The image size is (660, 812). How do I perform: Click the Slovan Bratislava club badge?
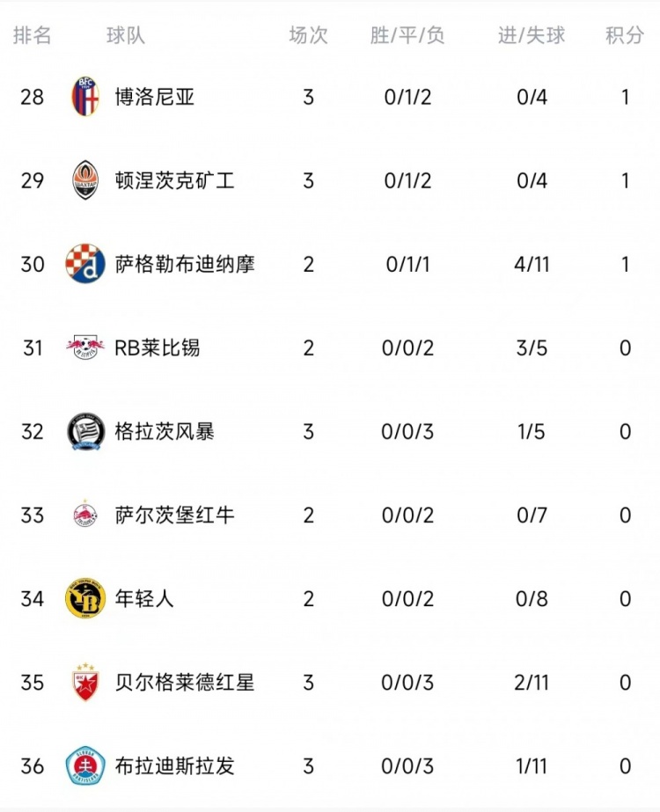(x=85, y=765)
